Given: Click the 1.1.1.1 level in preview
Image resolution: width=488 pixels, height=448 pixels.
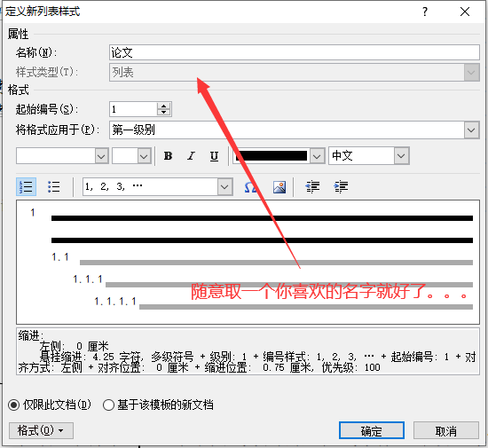Looking at the screenshot, I should 115,301.
